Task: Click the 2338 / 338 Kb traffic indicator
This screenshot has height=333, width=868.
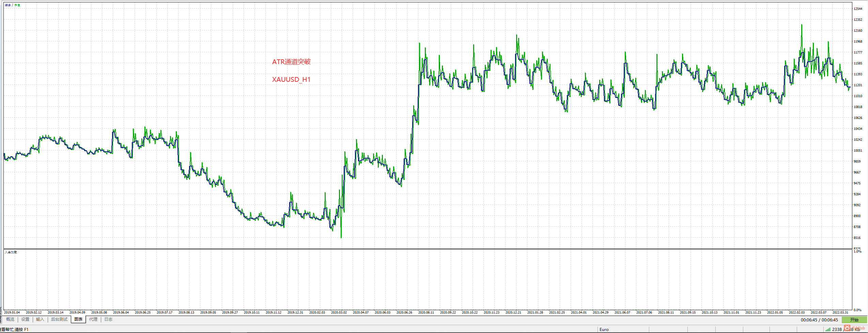Action: pyautogui.click(x=846, y=329)
